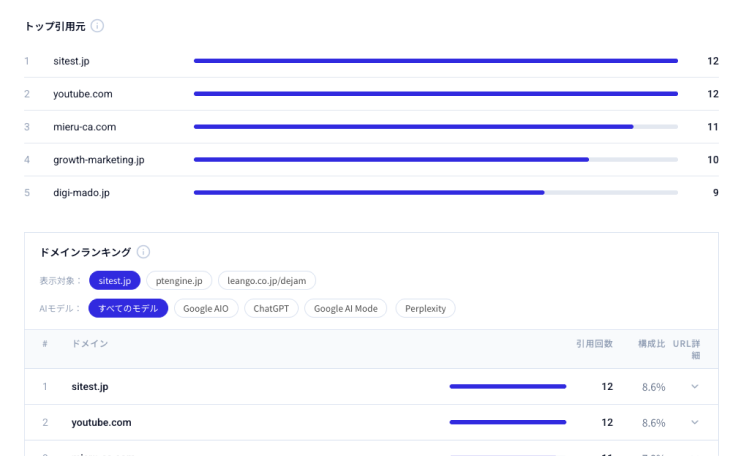
Task: Click growth-marketing.jp bar in top sources
Action: [x=436, y=160]
